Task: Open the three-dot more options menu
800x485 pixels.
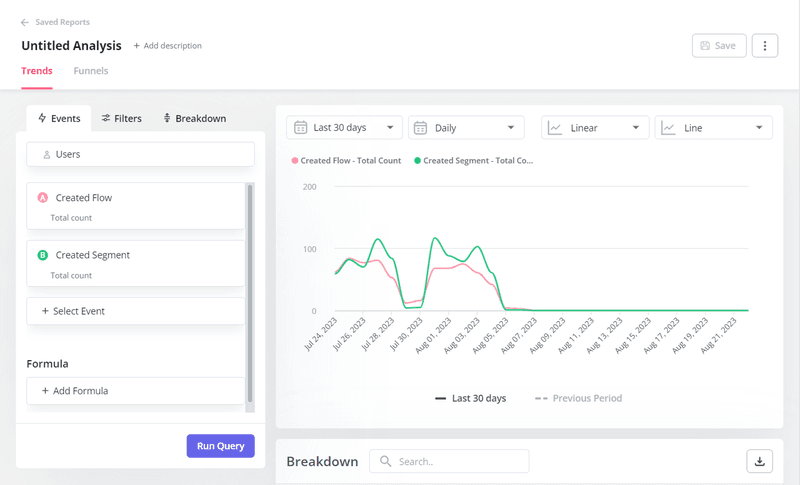Action: point(764,46)
